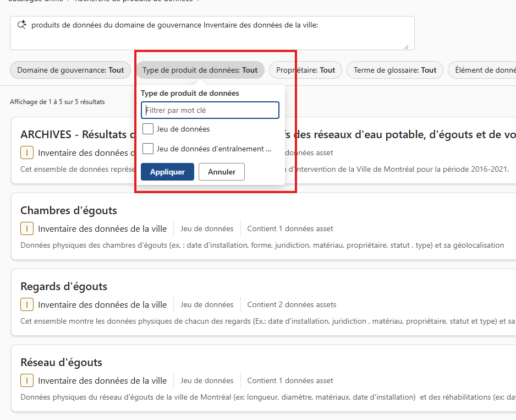Open the Réseau d'égouts data product
Viewport: 516px width, 420px height.
click(61, 362)
